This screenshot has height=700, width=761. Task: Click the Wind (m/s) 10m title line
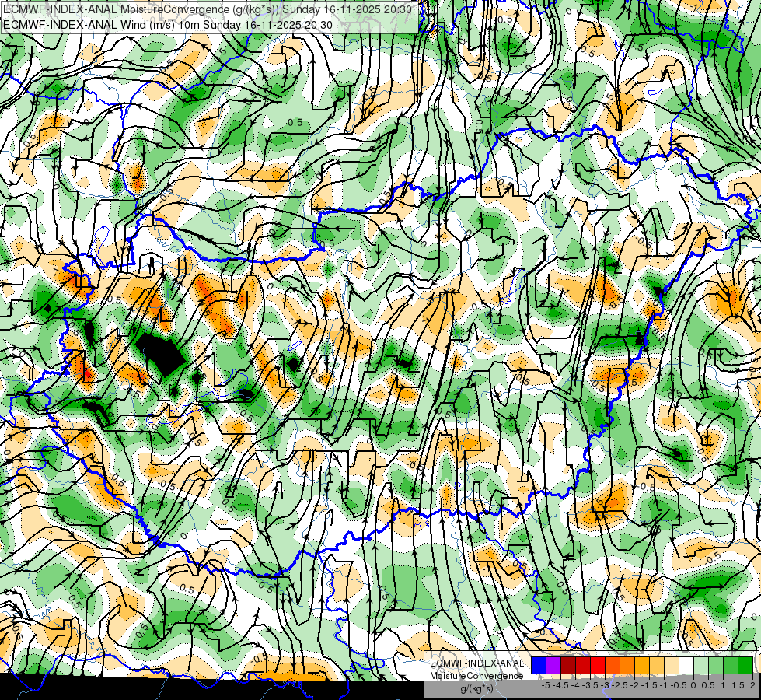(167, 25)
